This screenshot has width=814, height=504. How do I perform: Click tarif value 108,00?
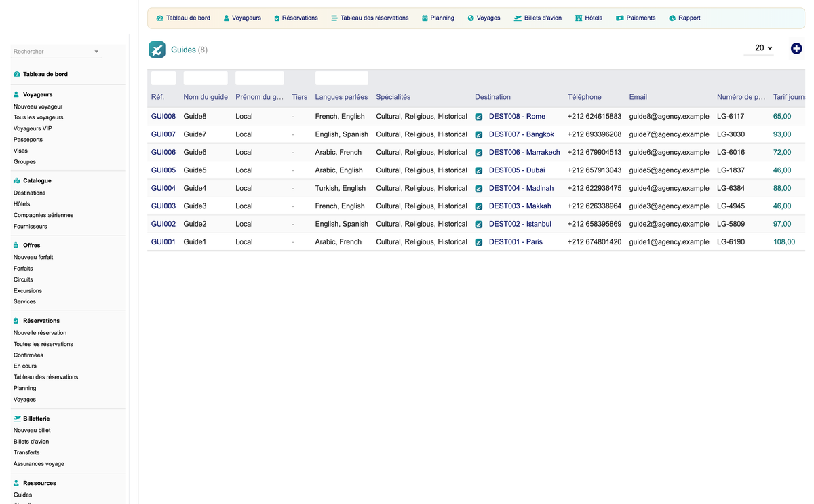tap(784, 242)
